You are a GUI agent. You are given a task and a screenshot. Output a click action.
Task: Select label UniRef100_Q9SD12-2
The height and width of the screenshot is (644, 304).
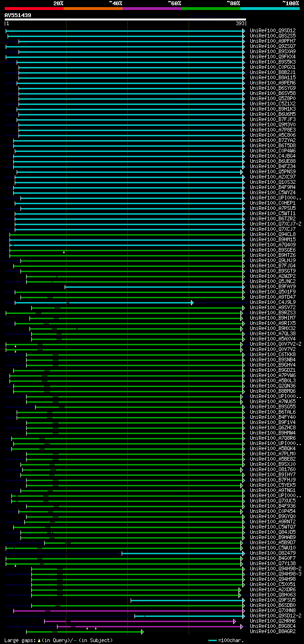coord(275,616)
